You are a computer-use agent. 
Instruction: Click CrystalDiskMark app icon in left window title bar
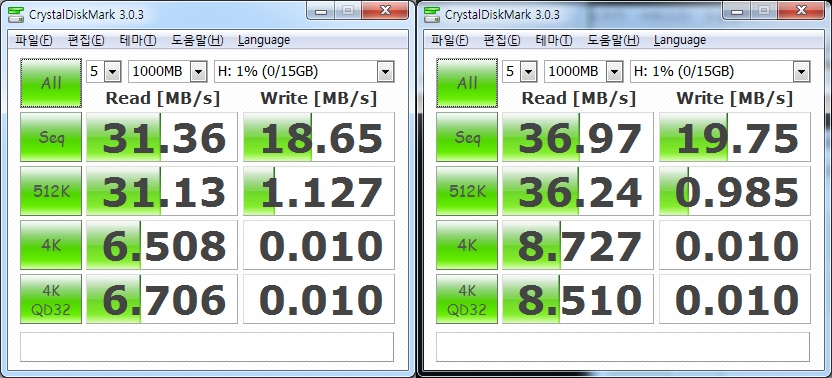[16, 14]
